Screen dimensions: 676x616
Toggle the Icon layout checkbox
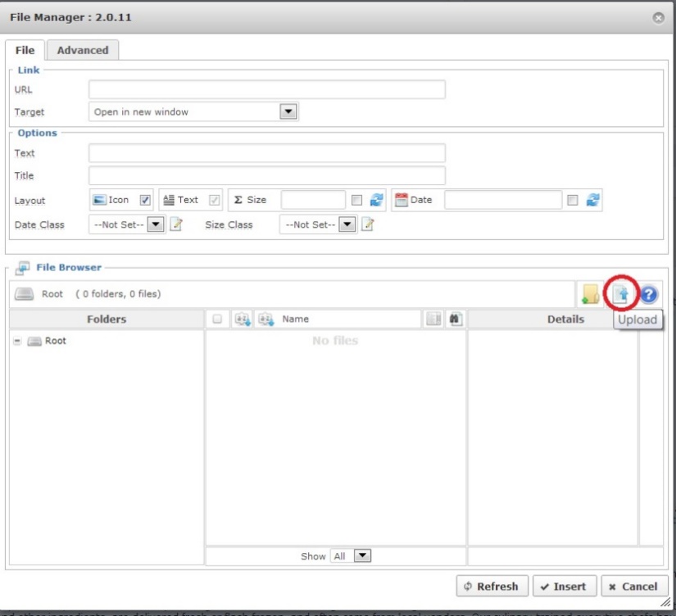coord(145,200)
